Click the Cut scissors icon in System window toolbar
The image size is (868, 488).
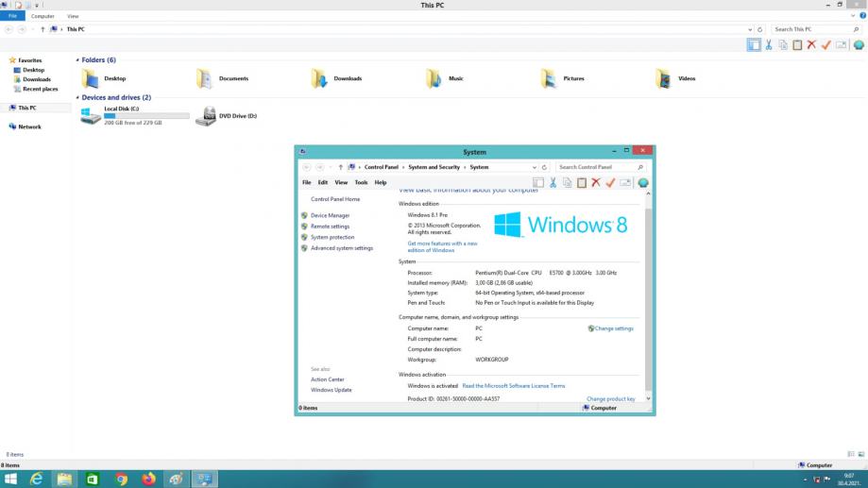tap(553, 182)
